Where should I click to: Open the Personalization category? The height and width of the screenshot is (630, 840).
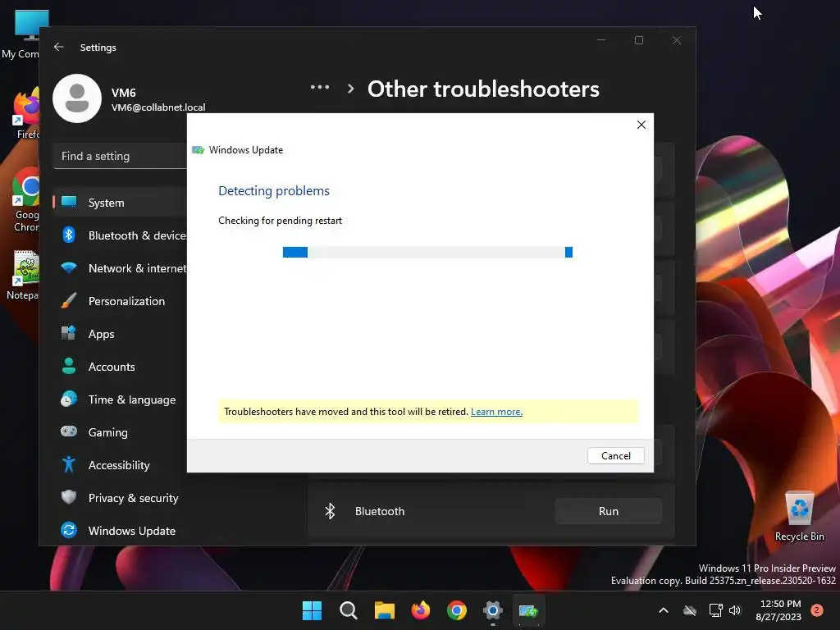(x=120, y=300)
